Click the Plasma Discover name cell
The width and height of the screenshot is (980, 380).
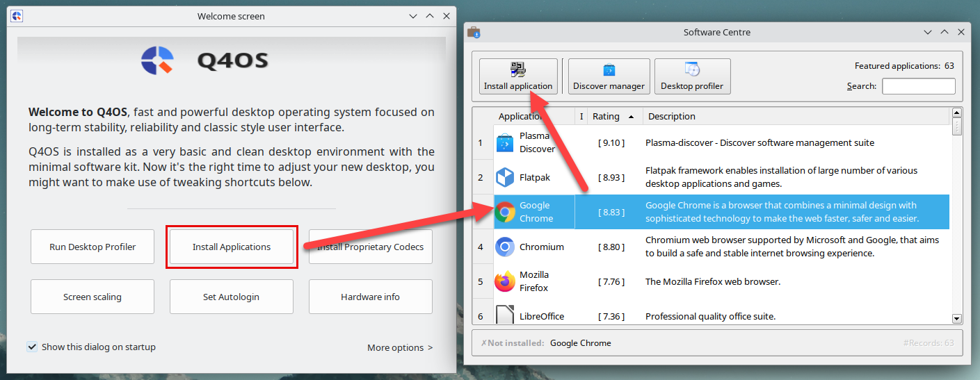pyautogui.click(x=534, y=143)
